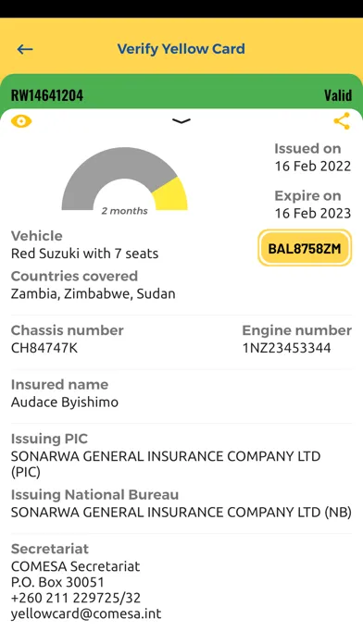Tap the Red Suzuki vehicle description
This screenshot has width=363, height=644.
[x=84, y=254]
